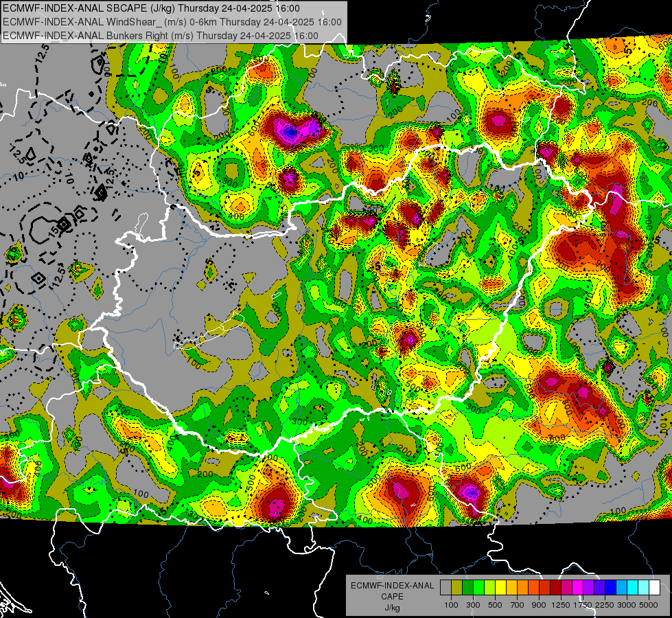Click the CAPE legend label
The height and width of the screenshot is (618, 672).
pyautogui.click(x=392, y=597)
